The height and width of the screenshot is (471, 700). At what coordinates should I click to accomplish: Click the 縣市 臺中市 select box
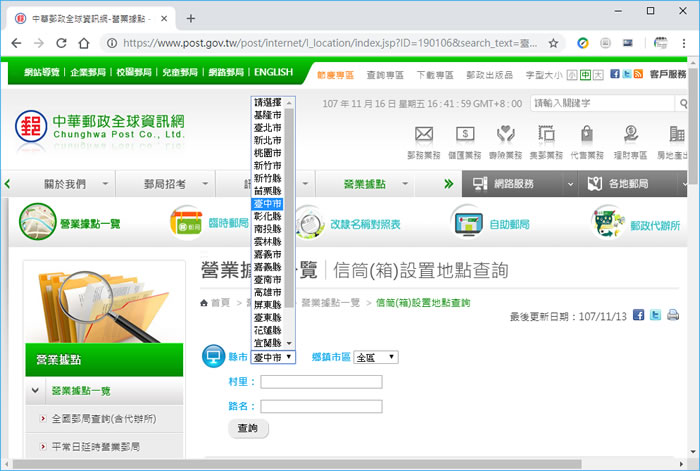click(273, 357)
